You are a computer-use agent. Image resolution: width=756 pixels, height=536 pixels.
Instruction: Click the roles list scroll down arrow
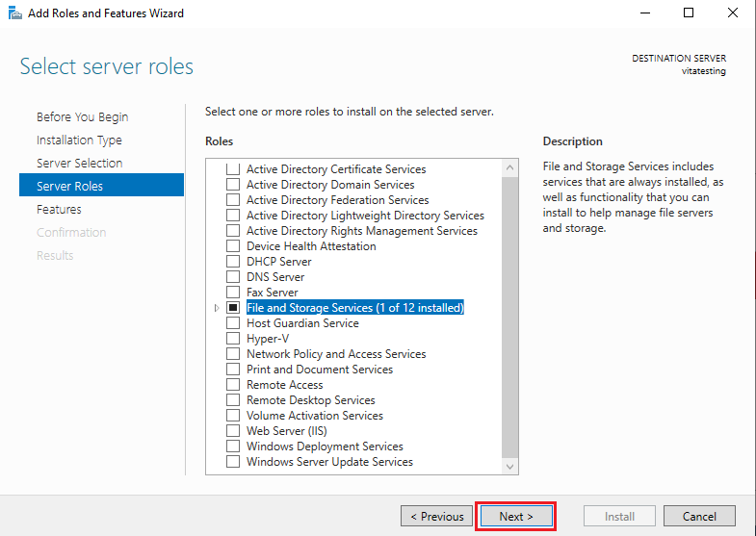(x=509, y=466)
